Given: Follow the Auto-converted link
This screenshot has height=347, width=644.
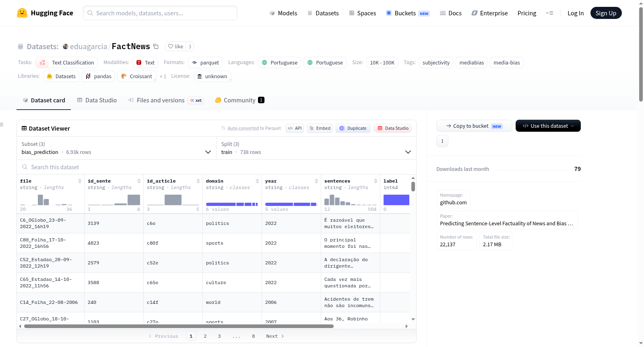Looking at the screenshot, I should tap(243, 128).
